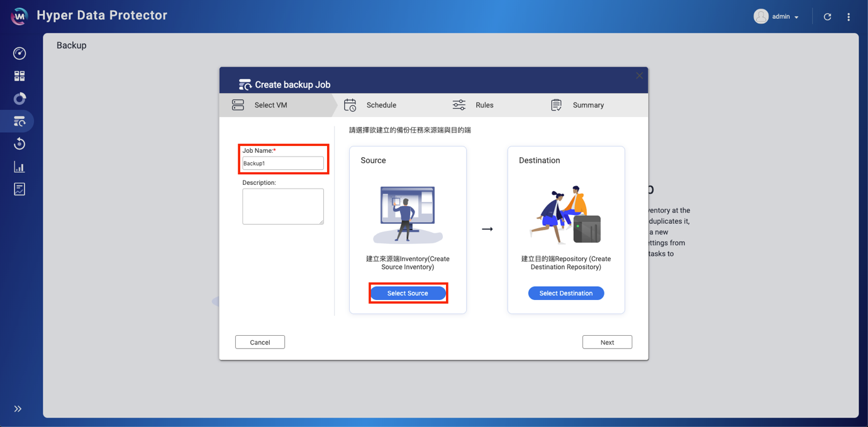The width and height of the screenshot is (868, 427).
Task: Click the Select Destination button
Action: [565, 293]
